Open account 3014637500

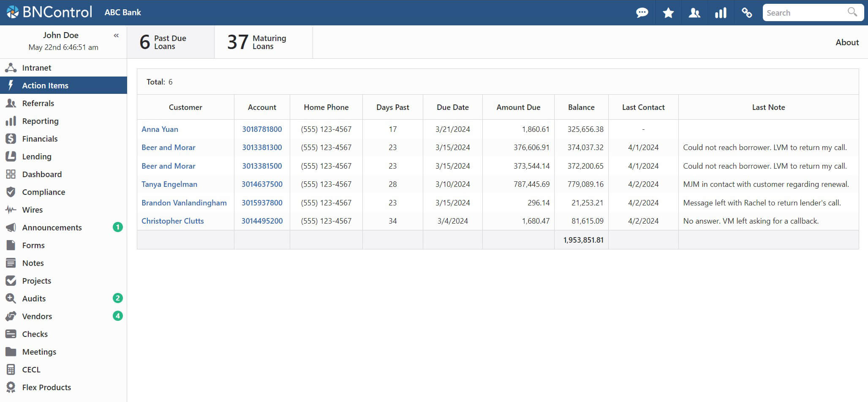tap(262, 184)
